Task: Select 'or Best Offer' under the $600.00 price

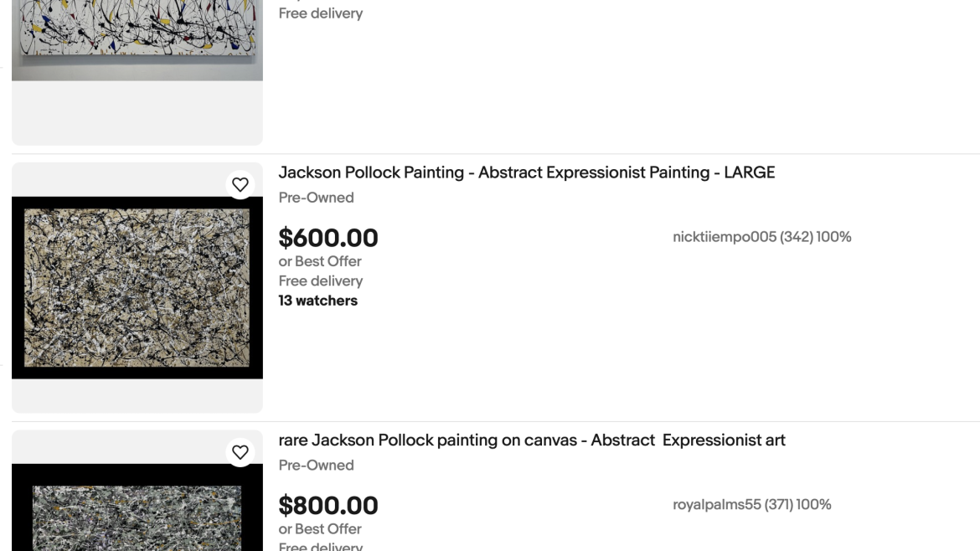Action: tap(320, 261)
